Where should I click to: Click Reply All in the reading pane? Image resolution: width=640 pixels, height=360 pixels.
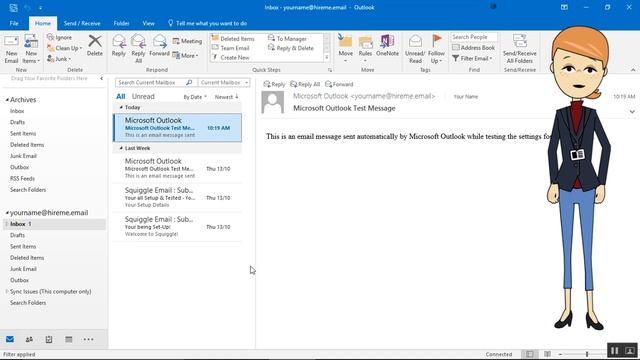[x=305, y=84]
